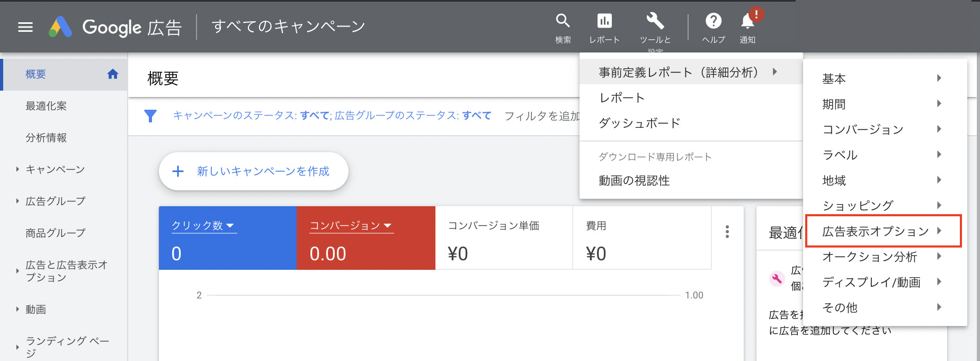Image resolution: width=980 pixels, height=361 pixels.
Task: Select the 費用 scorecard tile
Action: tap(641, 239)
